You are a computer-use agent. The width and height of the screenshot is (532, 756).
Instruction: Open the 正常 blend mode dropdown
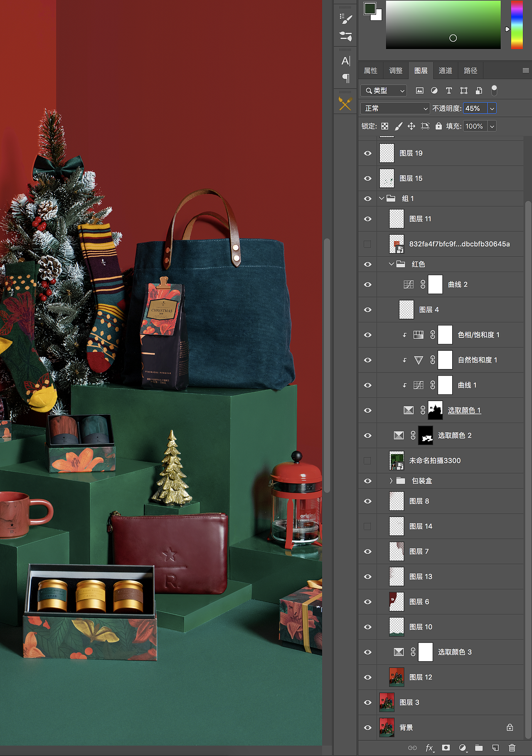tap(395, 108)
